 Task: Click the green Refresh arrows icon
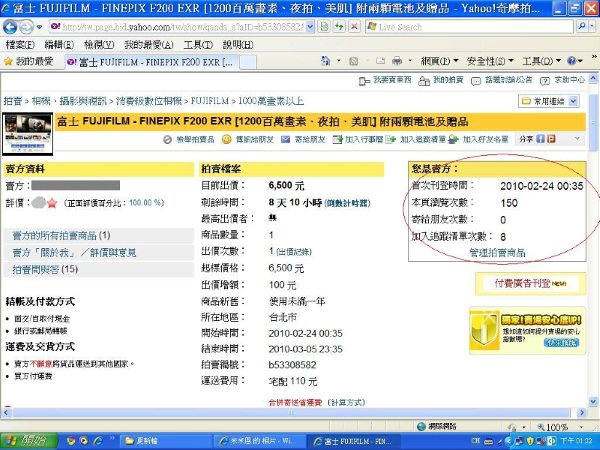(339, 27)
